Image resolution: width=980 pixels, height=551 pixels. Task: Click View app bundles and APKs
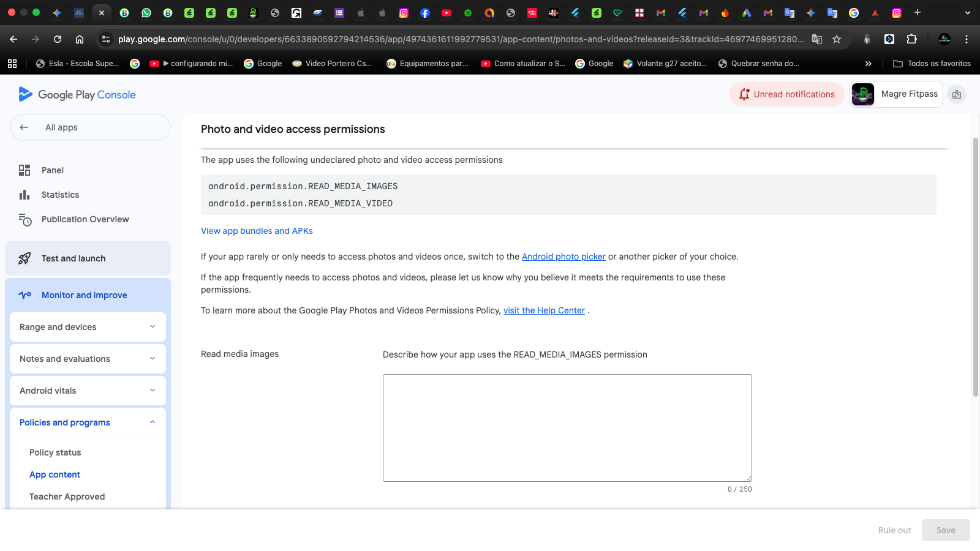pos(257,231)
